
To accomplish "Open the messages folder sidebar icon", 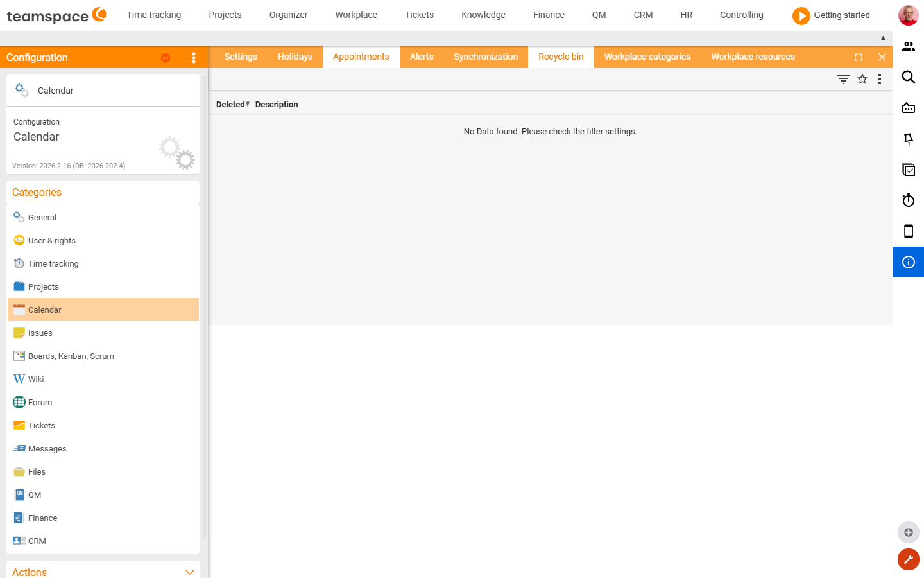I will coord(909,108).
